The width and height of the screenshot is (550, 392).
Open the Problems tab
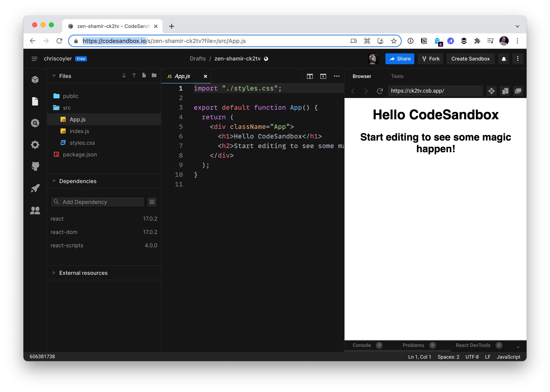[413, 345]
